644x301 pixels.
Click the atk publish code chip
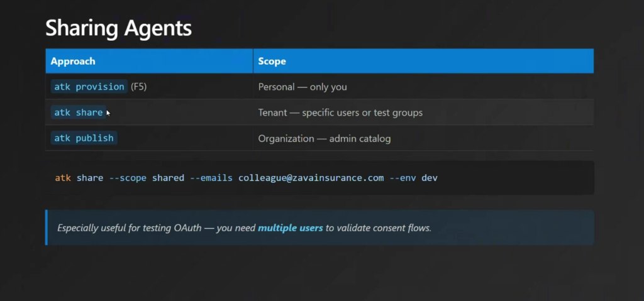pos(84,138)
